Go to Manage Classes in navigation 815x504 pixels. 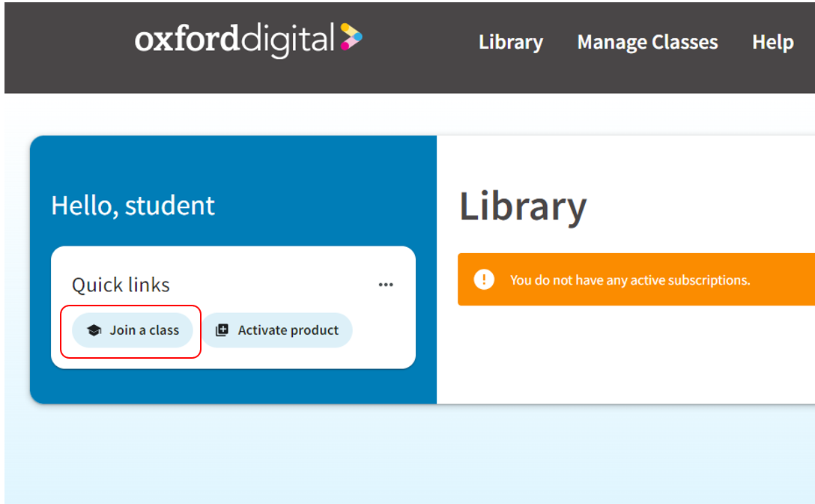tap(647, 42)
